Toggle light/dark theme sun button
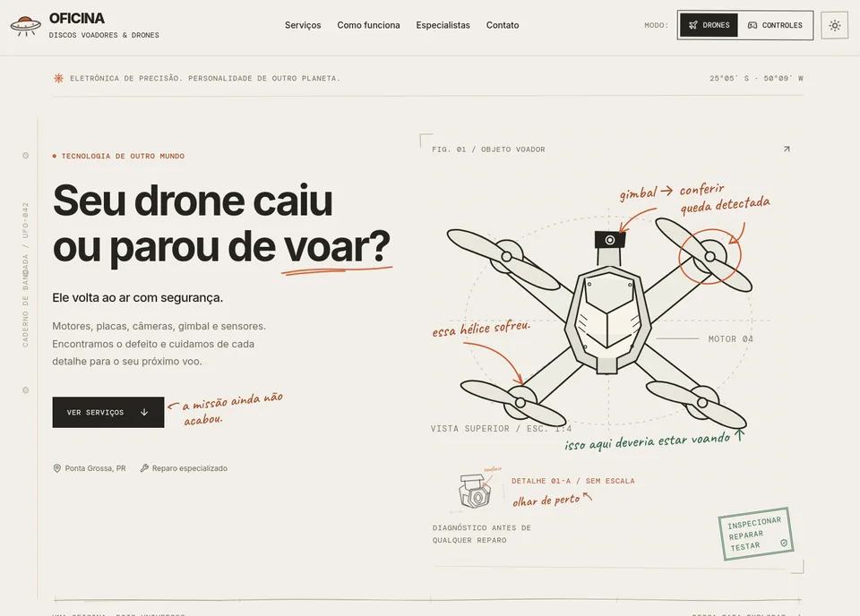 pyautogui.click(x=835, y=25)
